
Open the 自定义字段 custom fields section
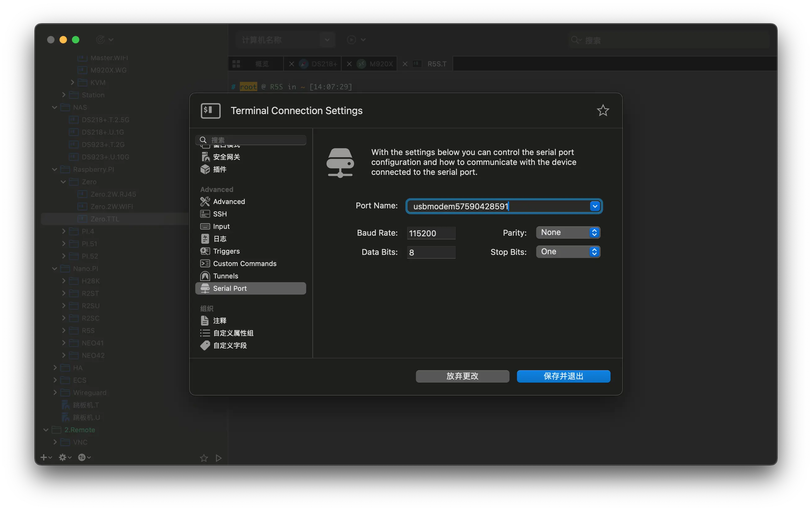click(229, 345)
